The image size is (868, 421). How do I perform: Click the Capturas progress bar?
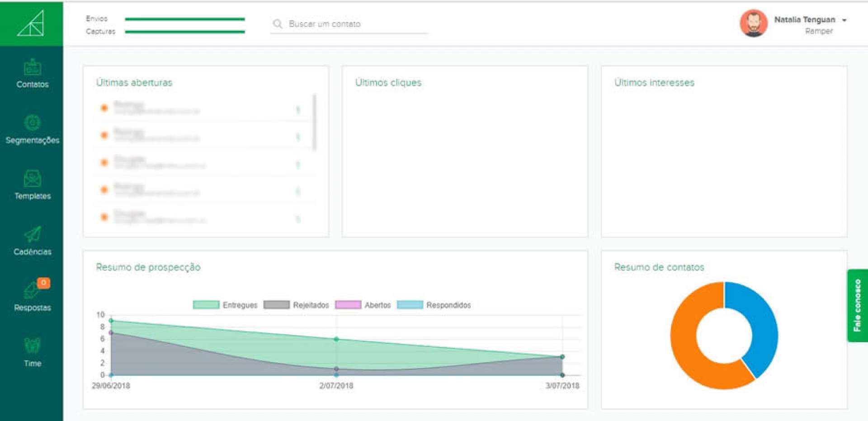[x=184, y=32]
